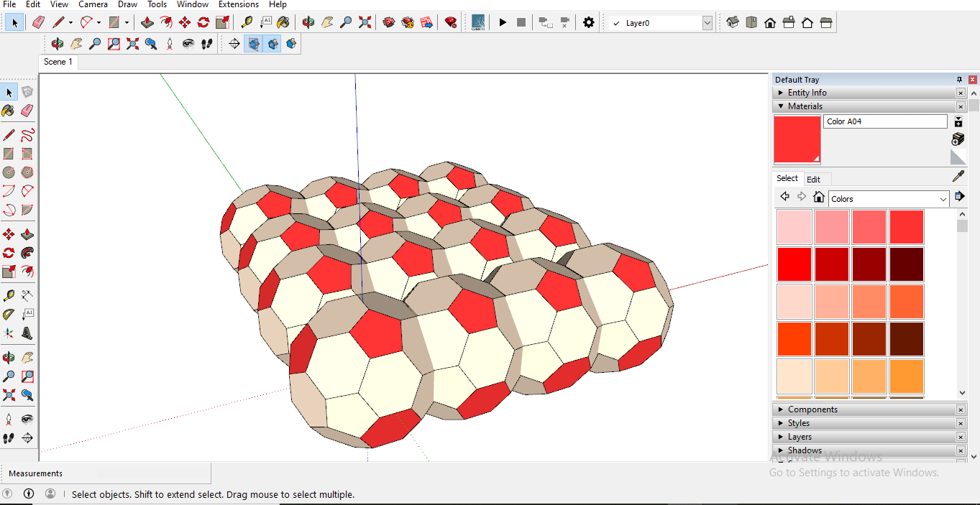Switch to the Edit tab in Materials
980x505 pixels.
point(813,179)
